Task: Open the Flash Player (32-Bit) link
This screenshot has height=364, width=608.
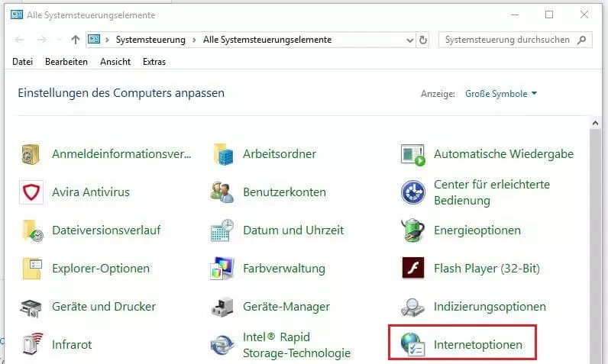Action: [x=487, y=269]
